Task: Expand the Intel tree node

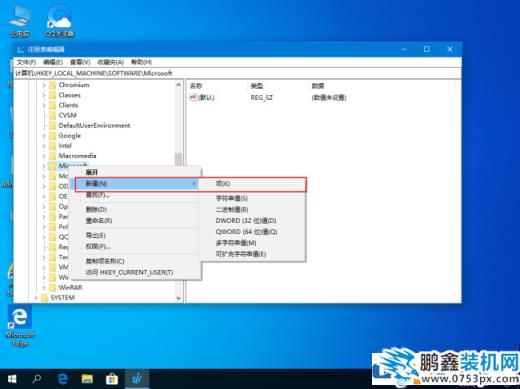Action: [x=44, y=146]
